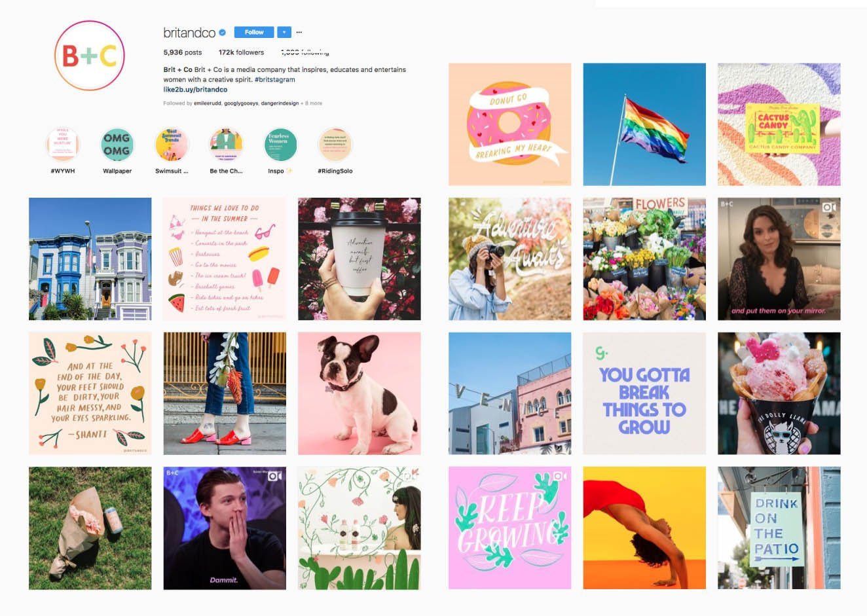Expand the suggested accounts dropdown arrow

click(x=284, y=32)
